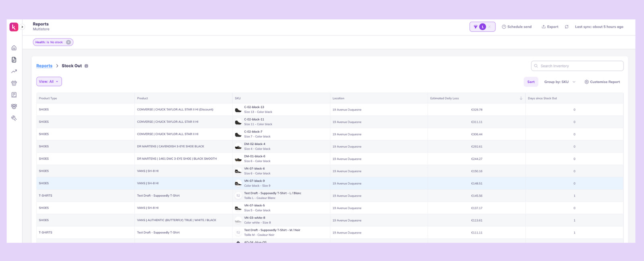Click shoe thumbnail for VN-07-black-6
This screenshot has width=644, height=261.
click(238, 171)
